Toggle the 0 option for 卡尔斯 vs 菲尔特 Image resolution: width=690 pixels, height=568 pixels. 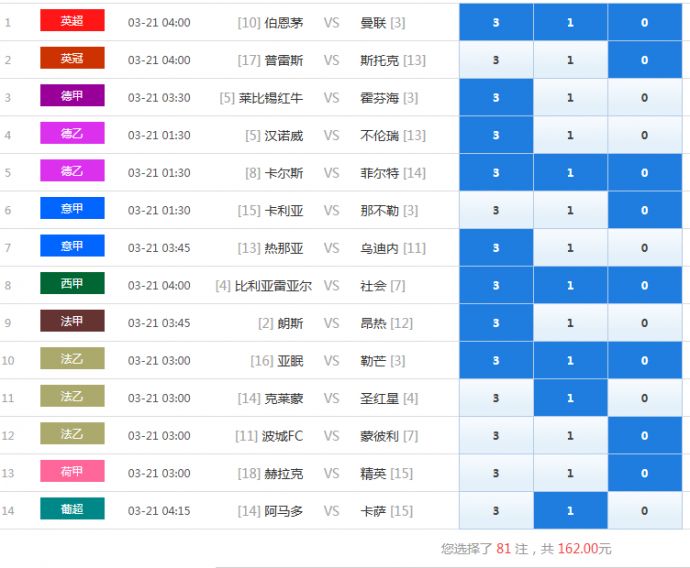point(644,173)
